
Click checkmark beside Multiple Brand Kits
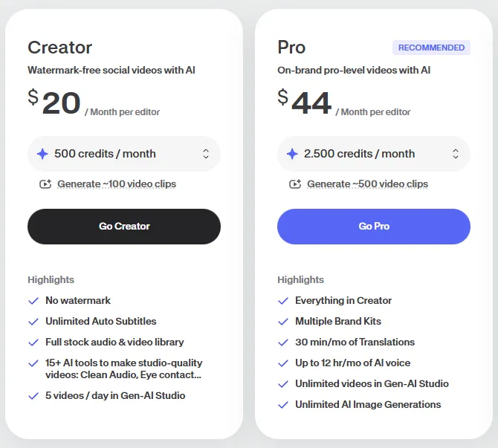coord(283,322)
